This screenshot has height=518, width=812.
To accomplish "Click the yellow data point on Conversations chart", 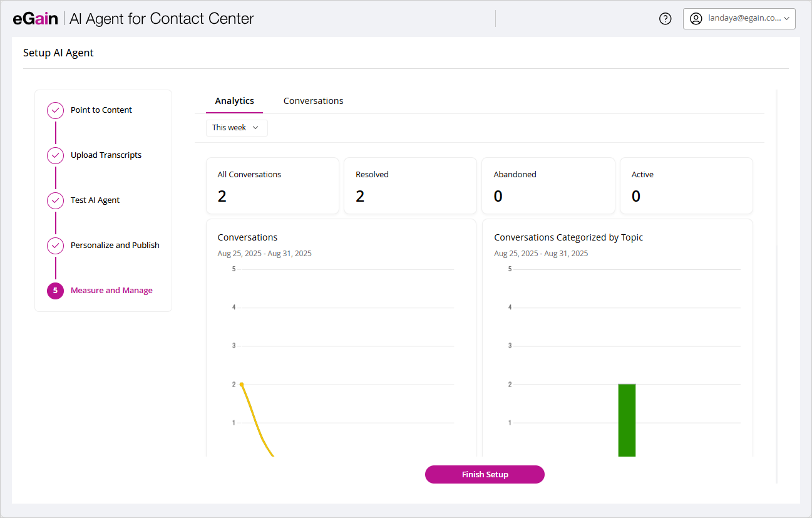I will 242,385.
